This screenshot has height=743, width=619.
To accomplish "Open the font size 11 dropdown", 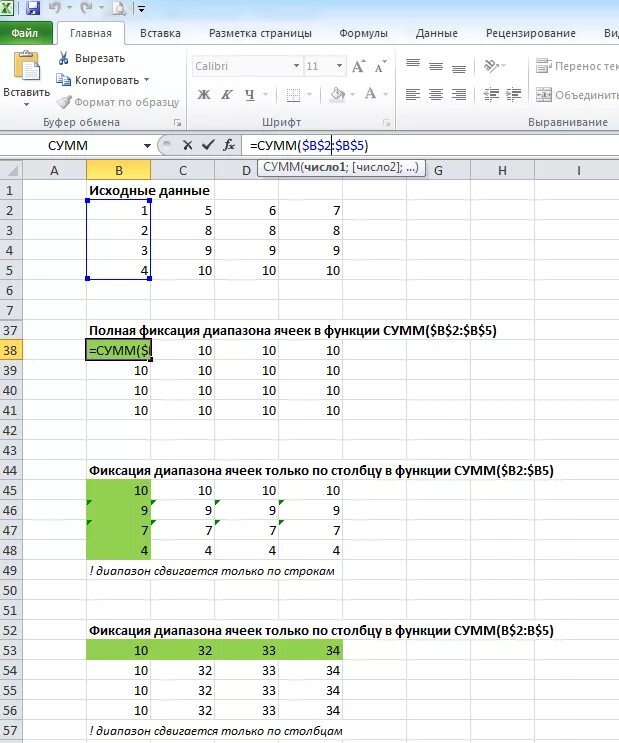I will 339,66.
